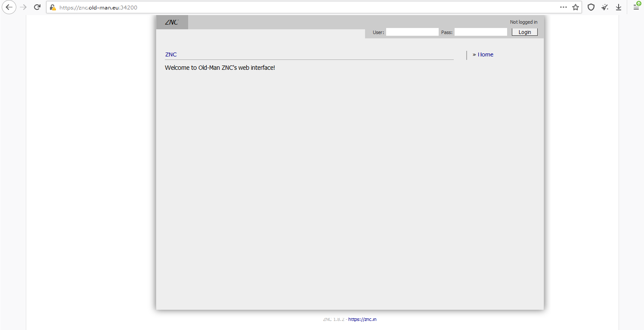Open the Downloads arrow panel
644x330 pixels.
click(x=619, y=7)
